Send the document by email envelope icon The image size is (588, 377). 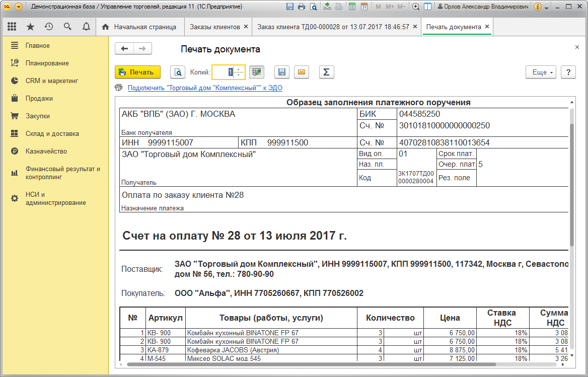click(302, 72)
